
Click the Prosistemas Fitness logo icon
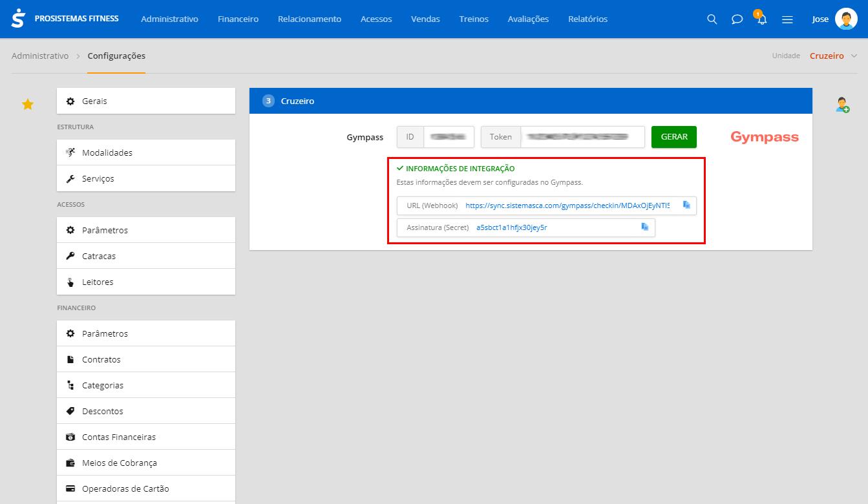pos(19,19)
